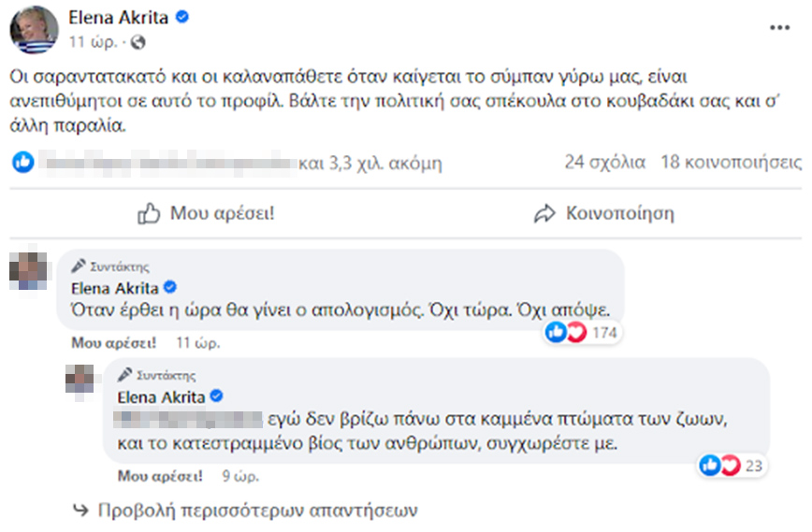Click the blue like reaction icon under the post
This screenshot has height=532, width=812.
(23, 163)
